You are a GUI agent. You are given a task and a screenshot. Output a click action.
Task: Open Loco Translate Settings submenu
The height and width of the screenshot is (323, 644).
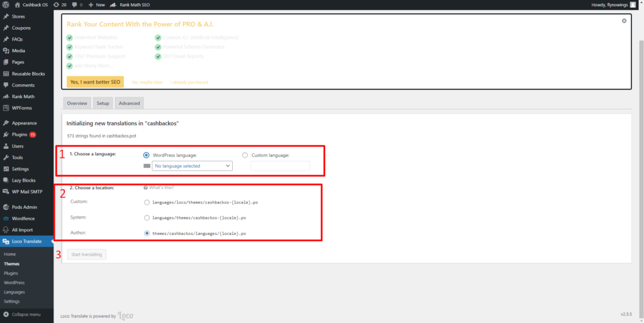[11, 302]
